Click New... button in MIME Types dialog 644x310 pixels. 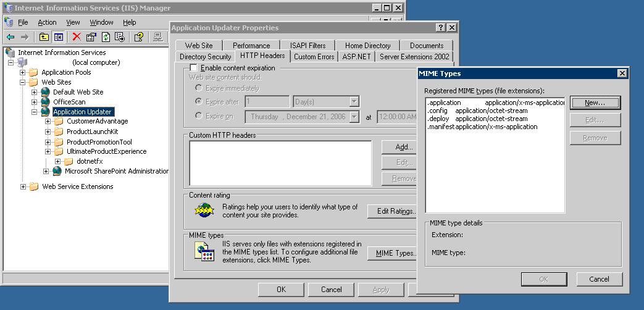click(595, 103)
